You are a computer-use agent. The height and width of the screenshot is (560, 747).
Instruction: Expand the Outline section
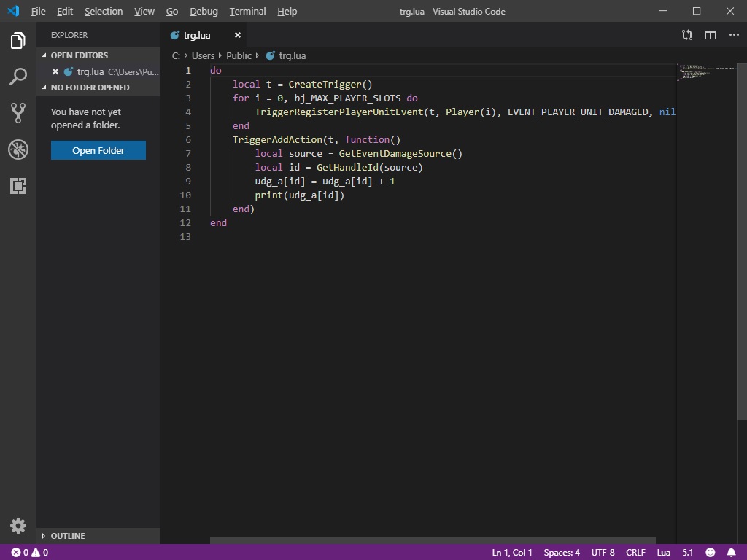tap(67, 536)
